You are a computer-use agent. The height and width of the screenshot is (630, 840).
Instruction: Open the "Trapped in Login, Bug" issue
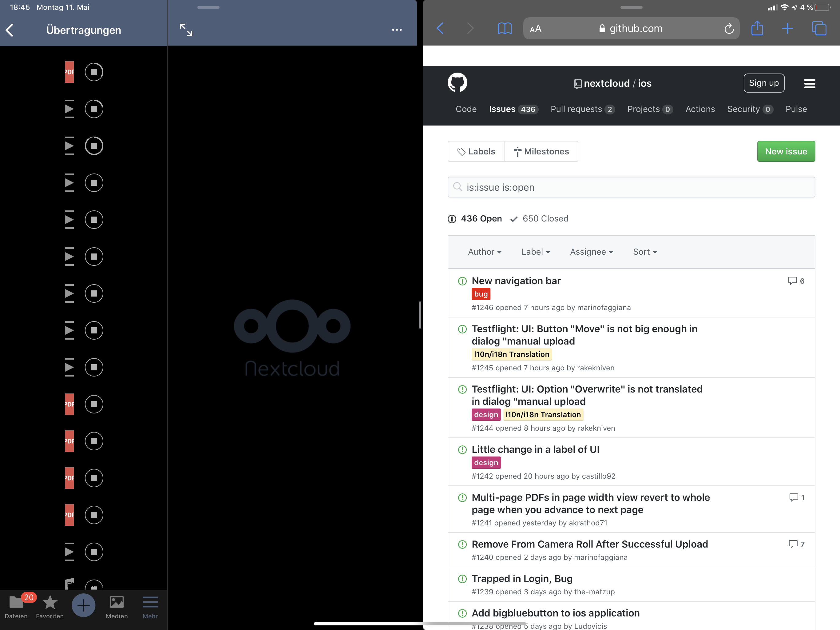point(522,579)
